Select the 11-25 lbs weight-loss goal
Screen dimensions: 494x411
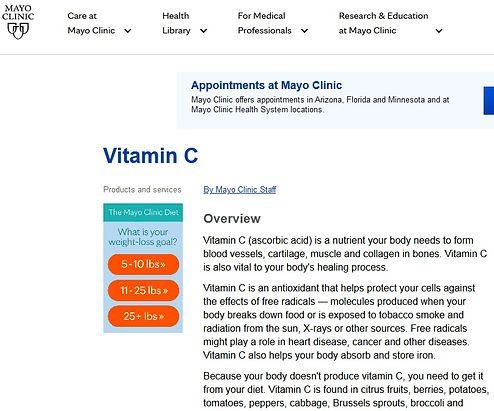tap(143, 290)
